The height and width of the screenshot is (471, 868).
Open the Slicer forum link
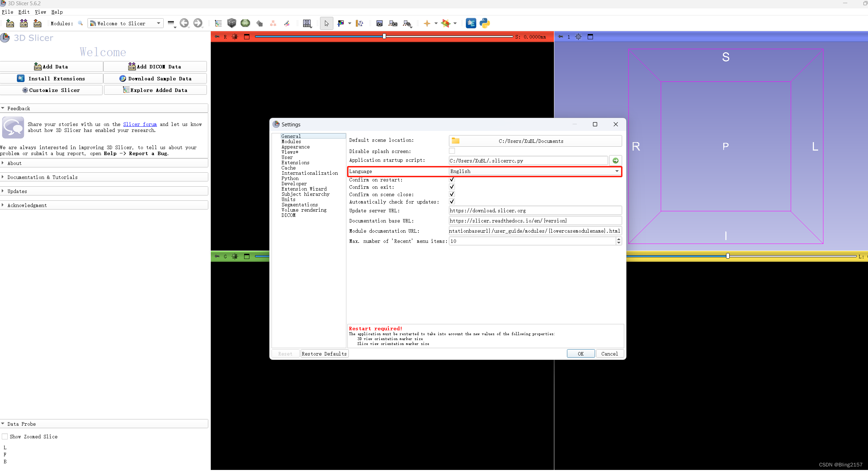click(140, 124)
